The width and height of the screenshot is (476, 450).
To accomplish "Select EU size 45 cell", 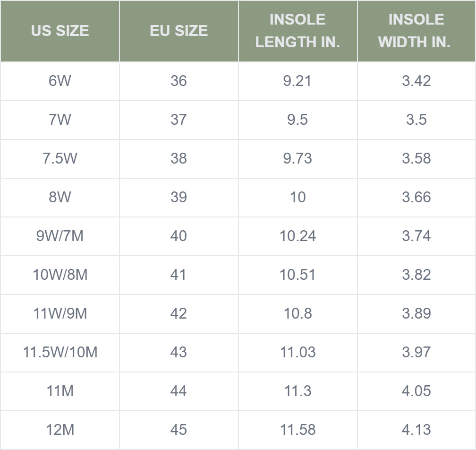I will pyautogui.click(x=179, y=430).
